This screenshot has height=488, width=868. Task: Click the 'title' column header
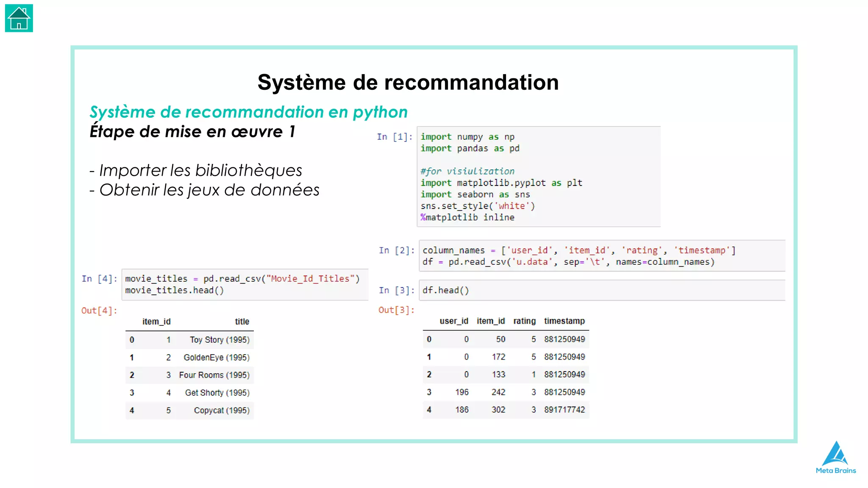click(x=242, y=322)
